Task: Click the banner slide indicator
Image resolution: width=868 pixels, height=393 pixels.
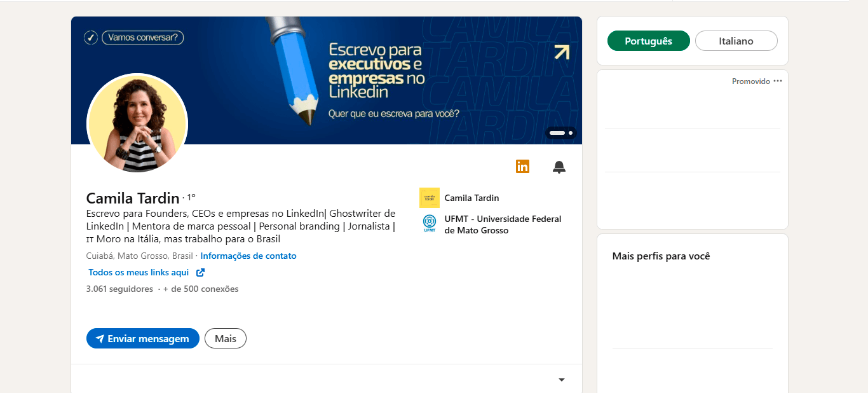Action: (560, 133)
